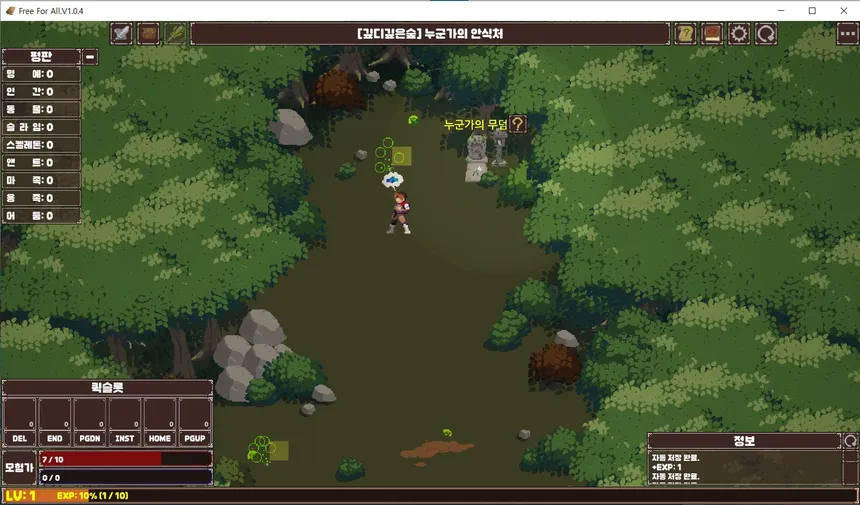Click the LV: 1 level indicator
Viewport: 860px width, 505px height.
coord(21,496)
